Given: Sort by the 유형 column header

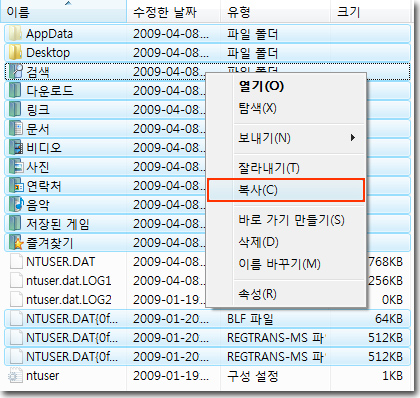Looking at the screenshot, I should tap(275, 12).
